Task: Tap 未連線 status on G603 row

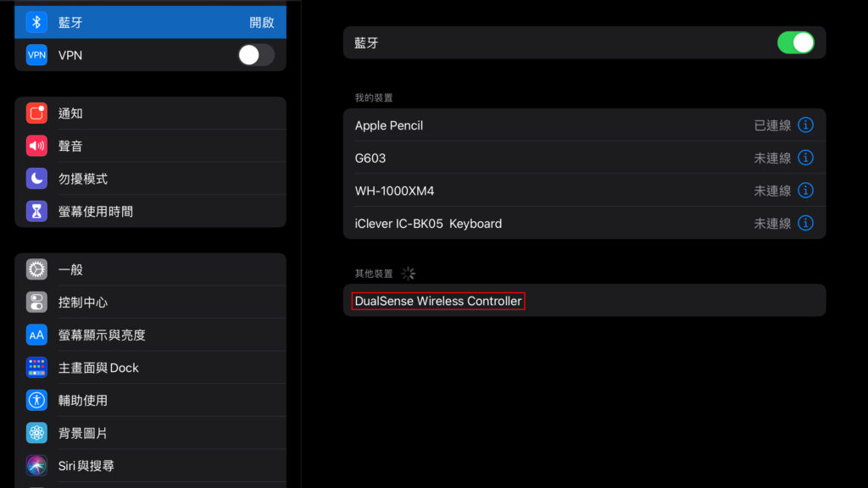Action: (x=772, y=158)
